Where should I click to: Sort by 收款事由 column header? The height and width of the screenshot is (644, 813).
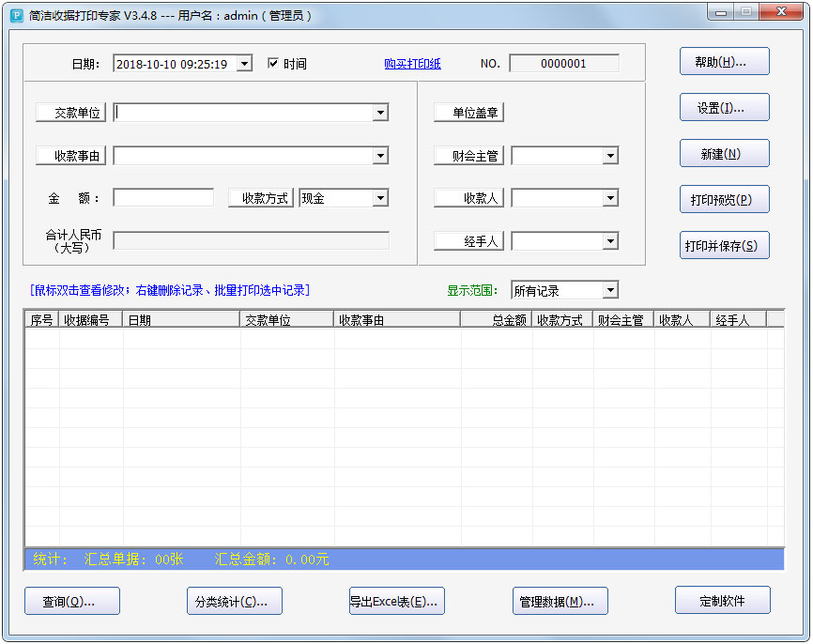click(x=397, y=320)
